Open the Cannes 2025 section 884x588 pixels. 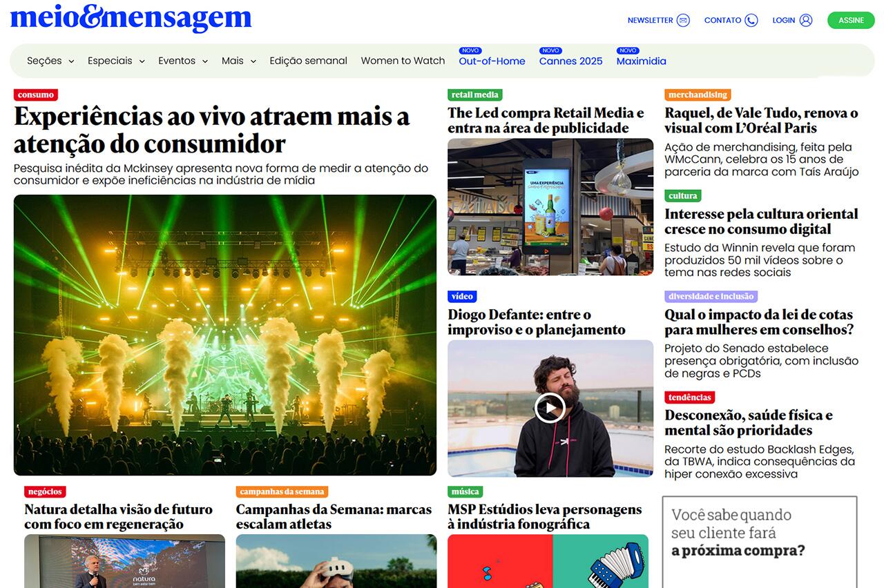coord(570,61)
